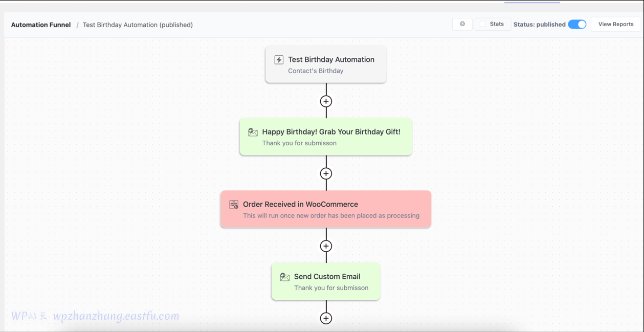Click 'Test Birthday Automation (published)' breadcrumb text
The image size is (644, 332).
coord(138,25)
